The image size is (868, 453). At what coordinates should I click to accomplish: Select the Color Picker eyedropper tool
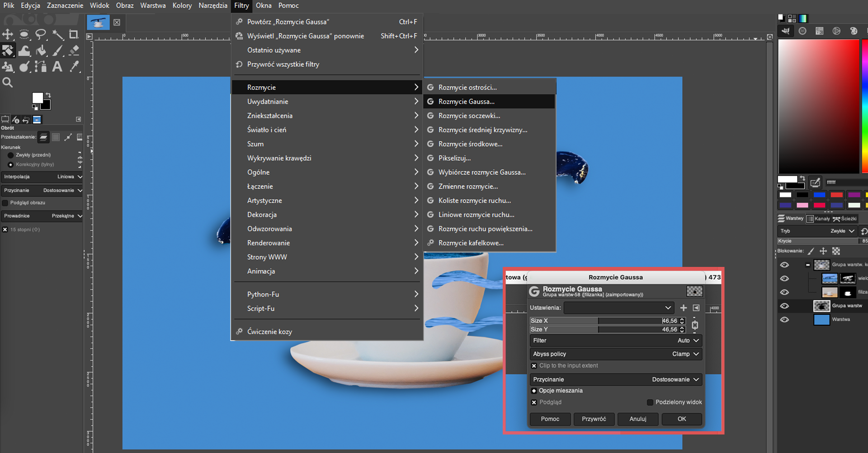74,67
